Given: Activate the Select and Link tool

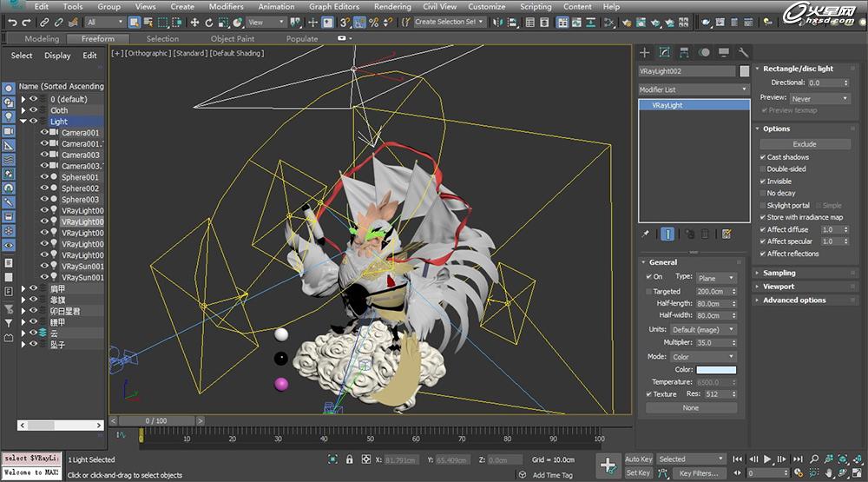Looking at the screenshot, I should (x=43, y=23).
